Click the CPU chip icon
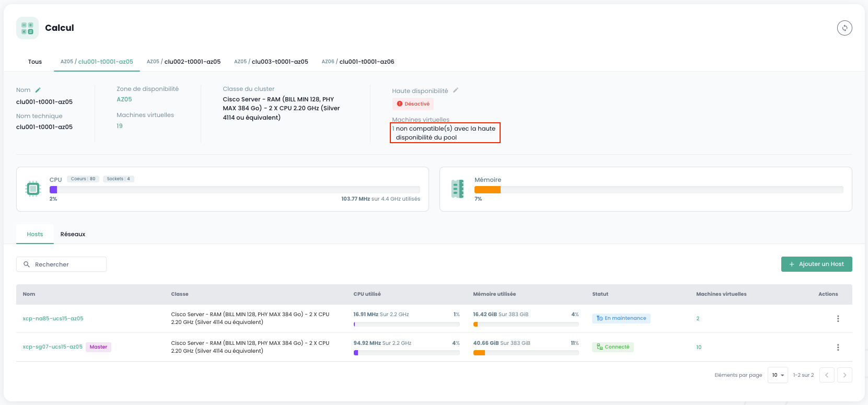This screenshot has height=405, width=868. coord(33,189)
